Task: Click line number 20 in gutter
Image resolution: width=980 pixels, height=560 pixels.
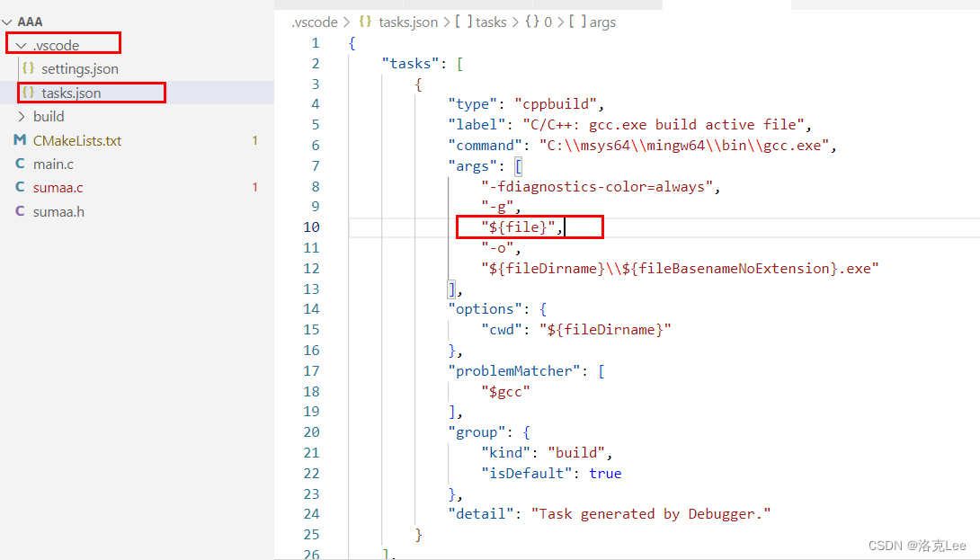Action: pos(311,432)
